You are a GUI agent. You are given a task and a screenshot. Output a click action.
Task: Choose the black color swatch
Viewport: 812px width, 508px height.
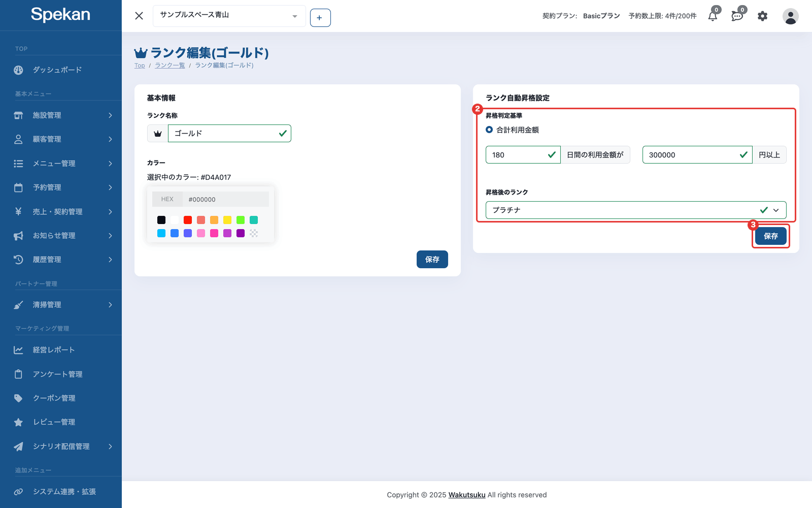click(161, 220)
